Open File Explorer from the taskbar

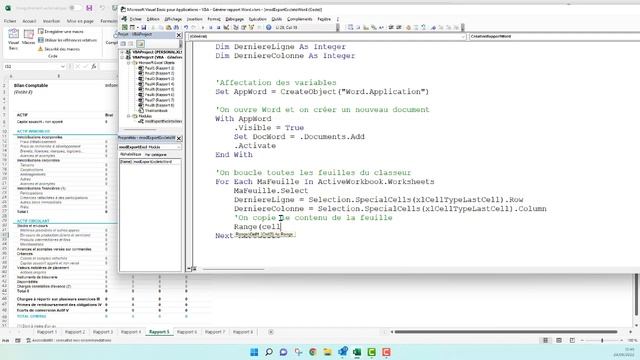tap(327, 352)
